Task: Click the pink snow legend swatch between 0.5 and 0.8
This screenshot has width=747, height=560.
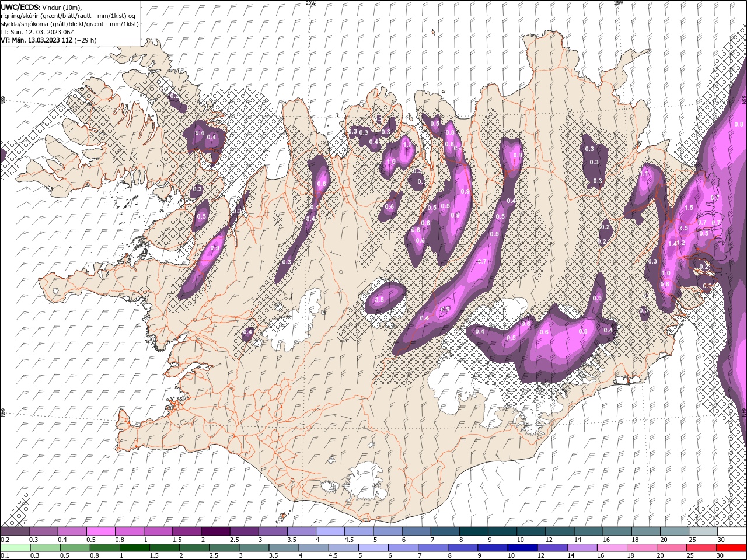Action: pyautogui.click(x=101, y=531)
